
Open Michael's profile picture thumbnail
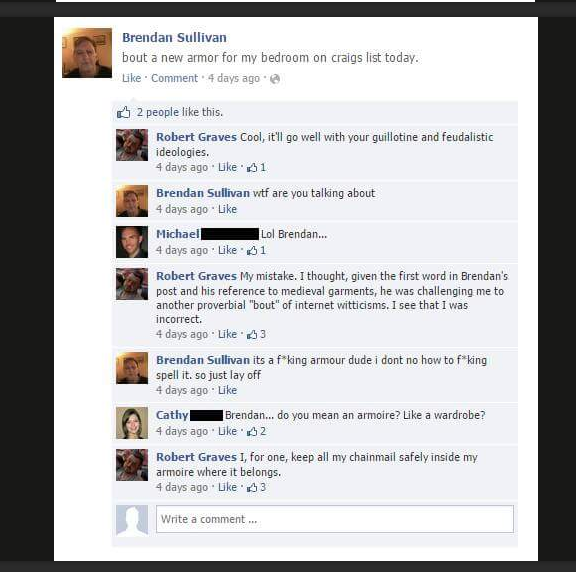[132, 242]
